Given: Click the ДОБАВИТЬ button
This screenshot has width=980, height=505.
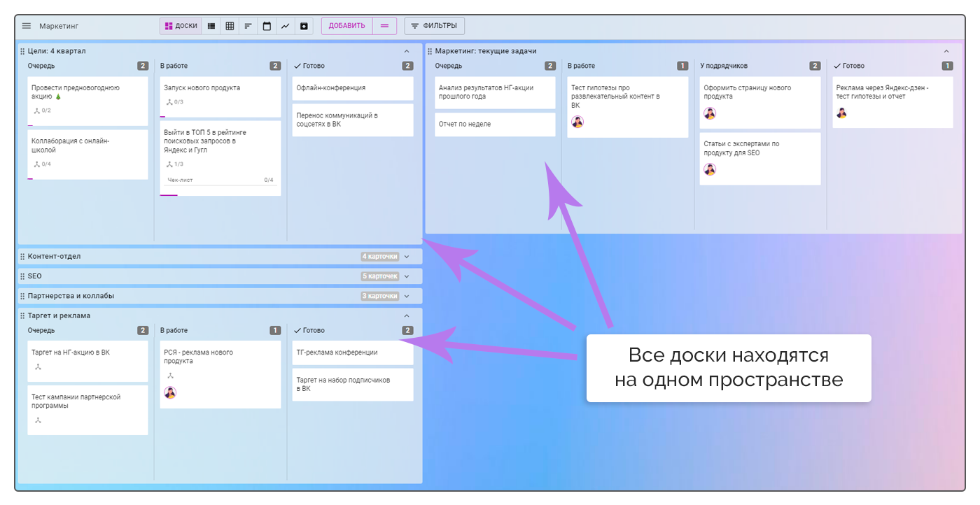Looking at the screenshot, I should coord(347,26).
